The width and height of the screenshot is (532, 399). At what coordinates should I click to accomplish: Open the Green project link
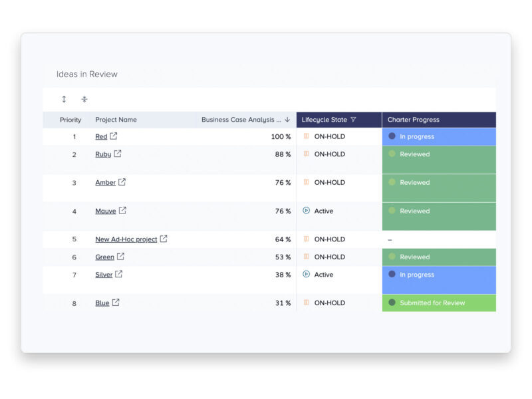(x=104, y=257)
